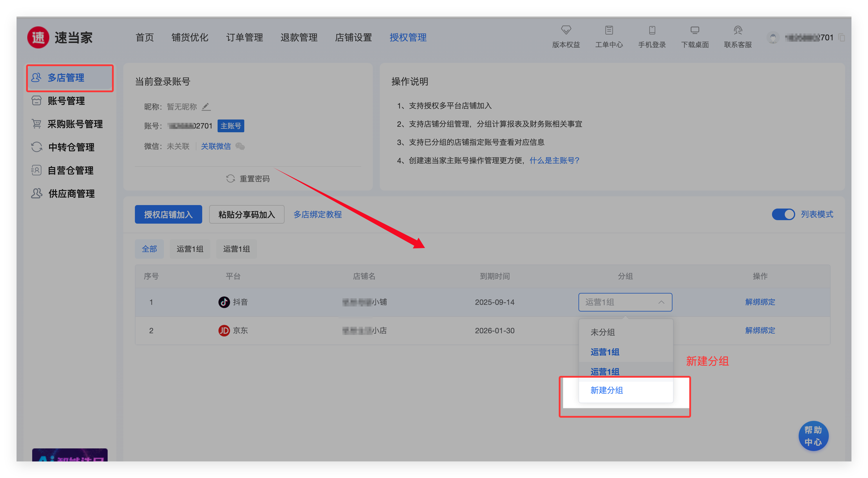Click copy icon next to account name
This screenshot has height=478, width=868.
841,37
